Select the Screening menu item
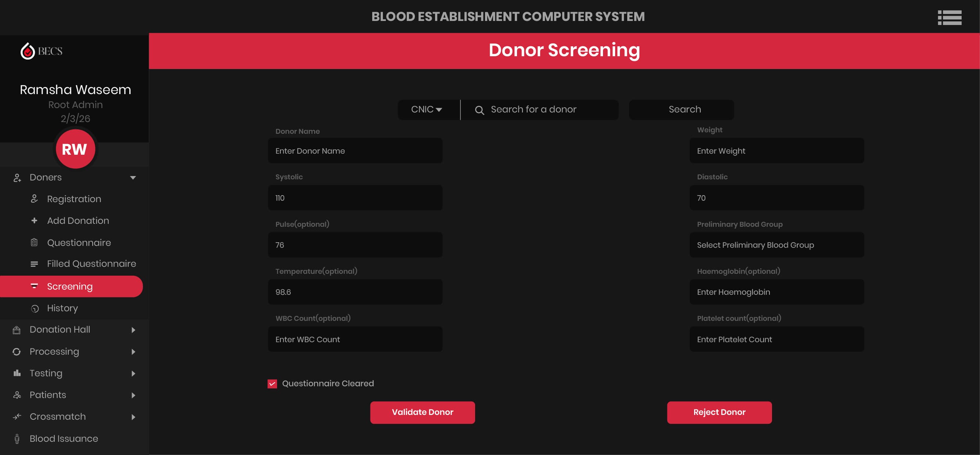The image size is (980, 455). click(70, 286)
